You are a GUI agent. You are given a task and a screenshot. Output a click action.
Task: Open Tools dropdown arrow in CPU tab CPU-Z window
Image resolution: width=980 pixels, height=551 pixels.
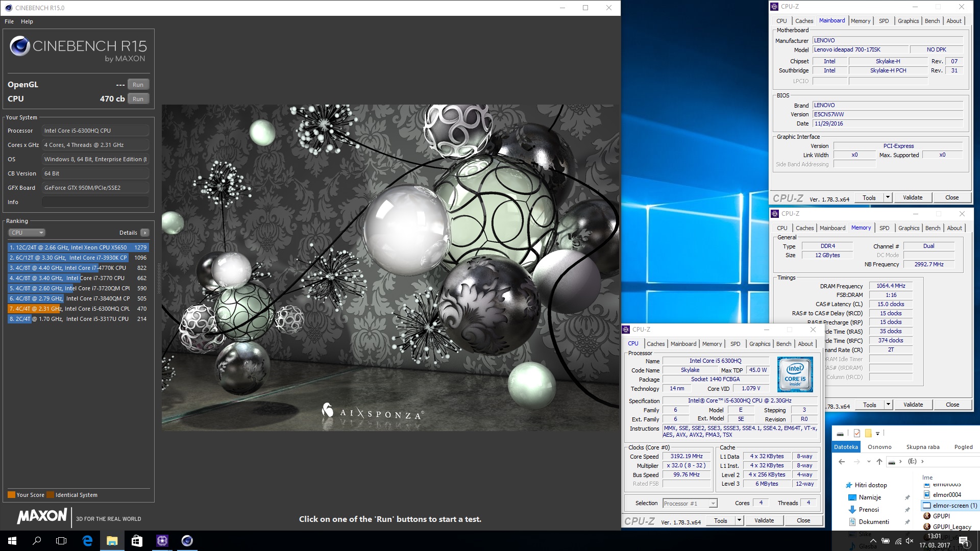pos(739,520)
